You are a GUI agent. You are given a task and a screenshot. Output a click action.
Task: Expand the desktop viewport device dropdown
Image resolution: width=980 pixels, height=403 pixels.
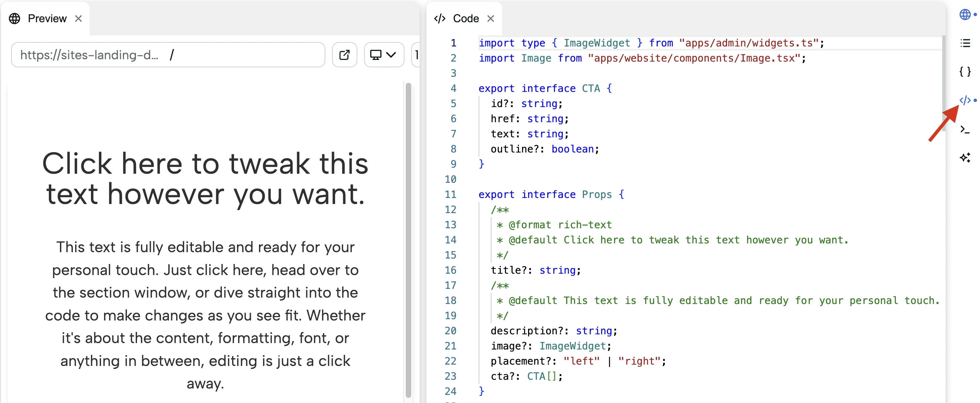384,55
